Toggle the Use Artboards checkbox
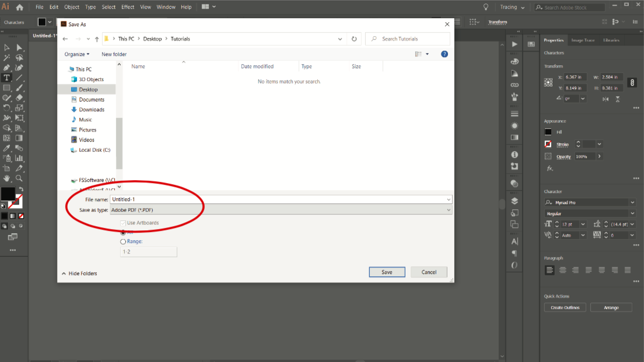This screenshot has width=644, height=362. click(x=123, y=223)
